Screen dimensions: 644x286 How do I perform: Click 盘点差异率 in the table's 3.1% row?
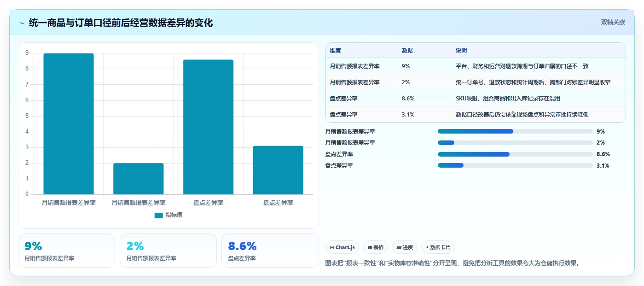[x=343, y=114]
